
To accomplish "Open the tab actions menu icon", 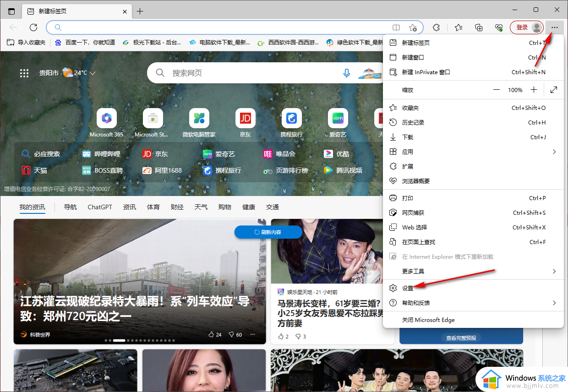I will (11, 11).
